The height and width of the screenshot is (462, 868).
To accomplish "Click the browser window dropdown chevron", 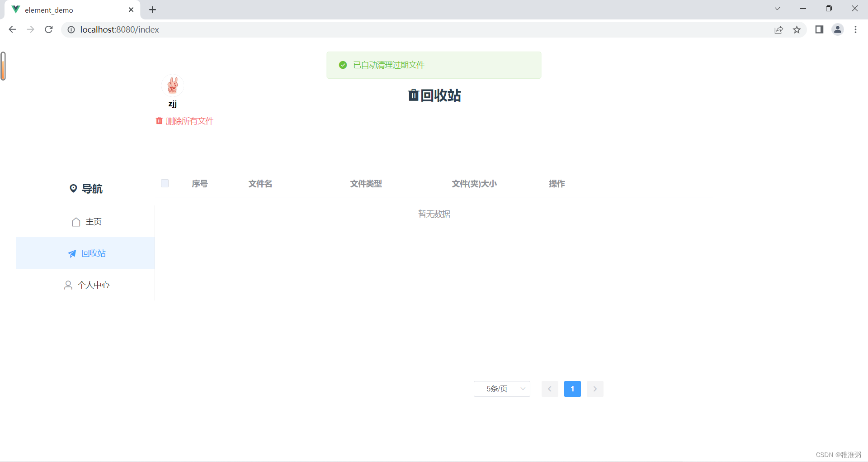I will pyautogui.click(x=777, y=8).
